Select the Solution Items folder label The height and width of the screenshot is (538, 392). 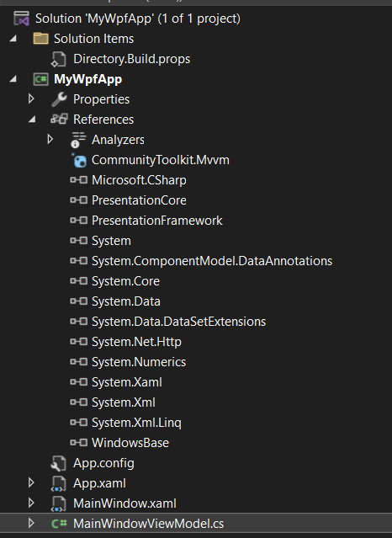93,39
